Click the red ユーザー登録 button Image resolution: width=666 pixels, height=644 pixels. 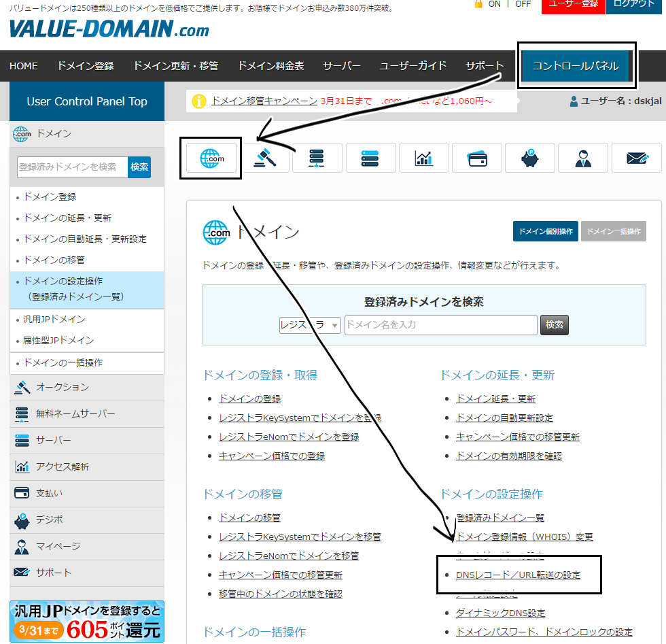click(x=573, y=6)
